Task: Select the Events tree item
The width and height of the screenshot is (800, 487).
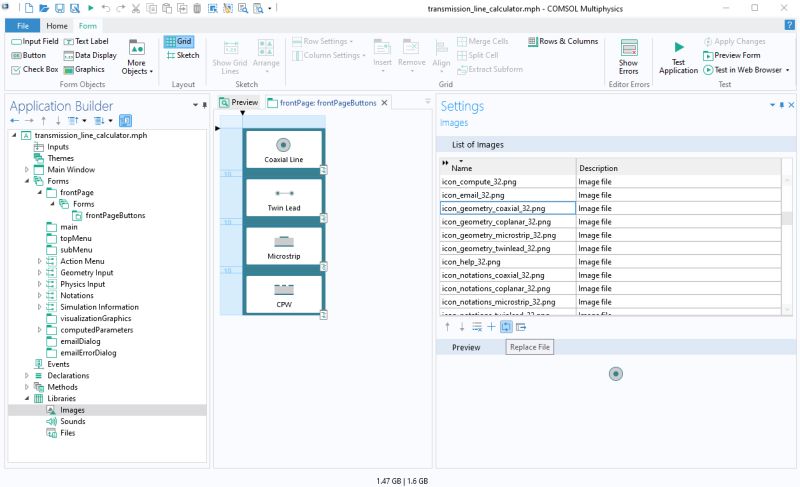Action: (58, 364)
